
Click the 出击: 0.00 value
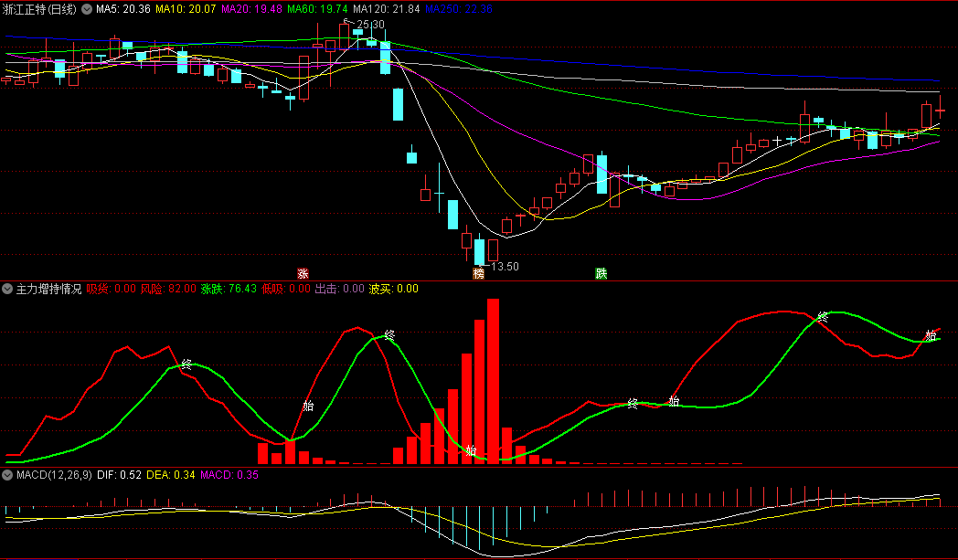tap(340, 289)
